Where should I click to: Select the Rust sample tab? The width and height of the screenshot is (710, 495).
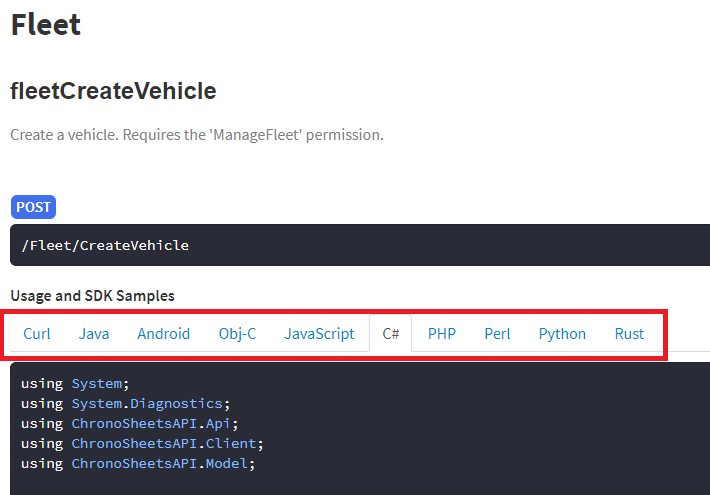[x=629, y=334]
